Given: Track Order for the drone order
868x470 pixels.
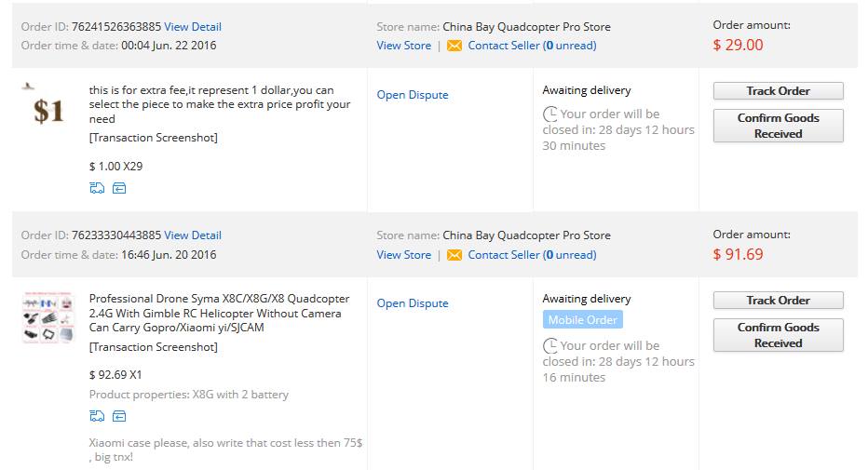Looking at the screenshot, I should (778, 301).
